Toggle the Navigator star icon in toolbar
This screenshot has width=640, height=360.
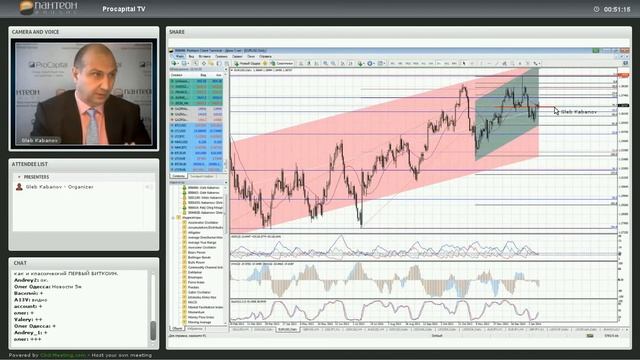(211, 63)
